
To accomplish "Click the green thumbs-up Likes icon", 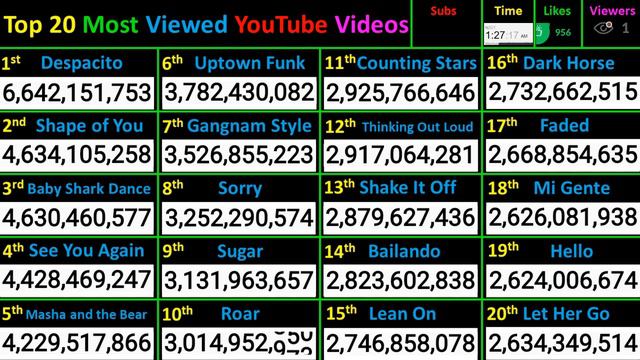I will [x=542, y=34].
